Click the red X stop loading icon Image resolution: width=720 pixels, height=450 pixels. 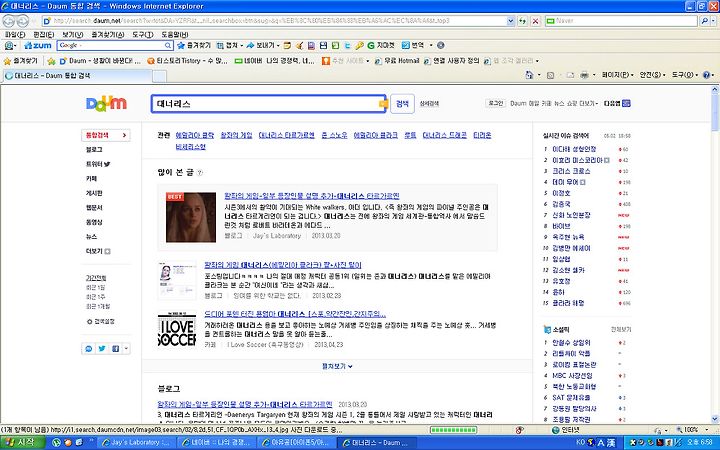coord(535,21)
